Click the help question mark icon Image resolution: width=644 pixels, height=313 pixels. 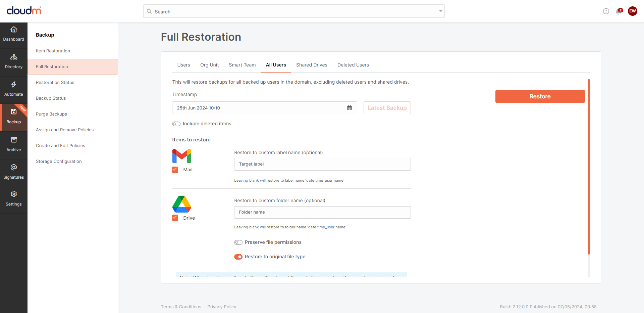tap(606, 11)
